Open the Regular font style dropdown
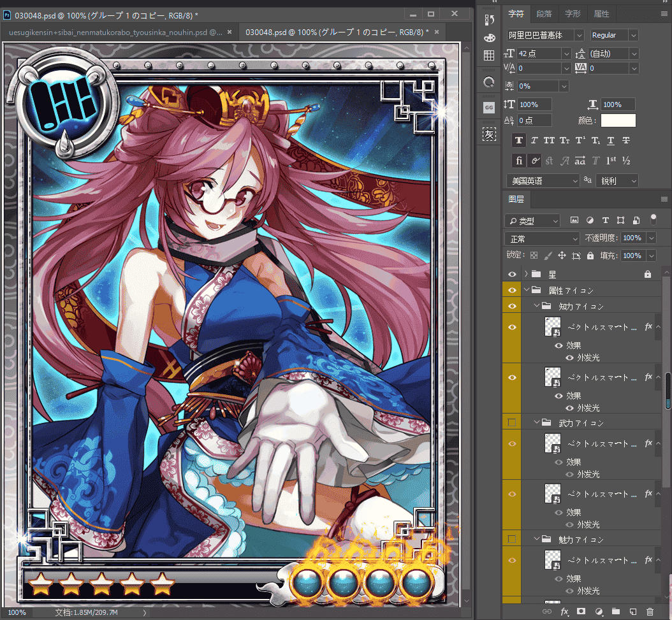Image resolution: width=672 pixels, height=620 pixels. [x=634, y=35]
